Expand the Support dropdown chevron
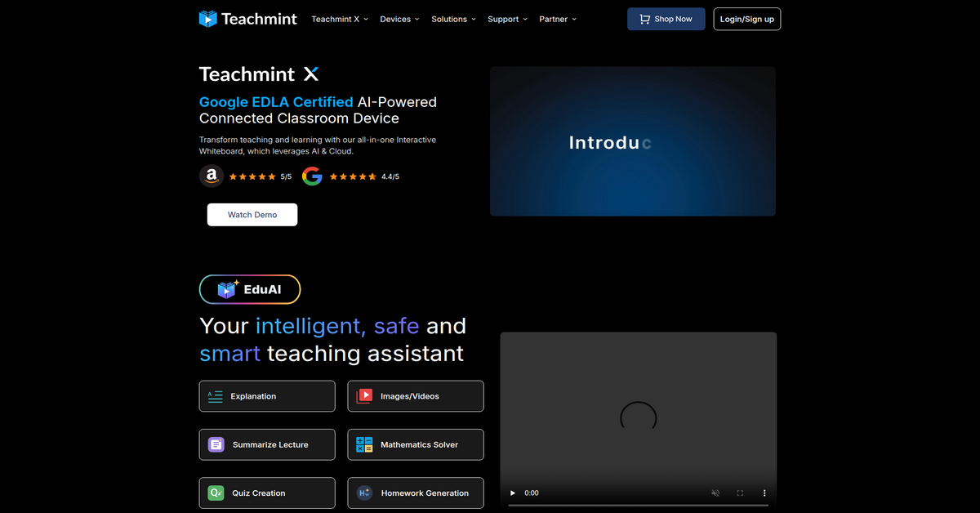Viewport: 980px width, 513px height. tap(524, 19)
